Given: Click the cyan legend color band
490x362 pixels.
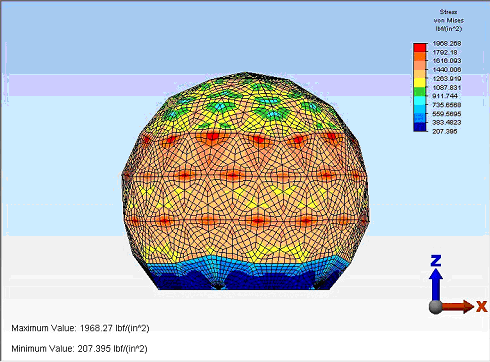Looking at the screenshot, I should pyautogui.click(x=420, y=100).
